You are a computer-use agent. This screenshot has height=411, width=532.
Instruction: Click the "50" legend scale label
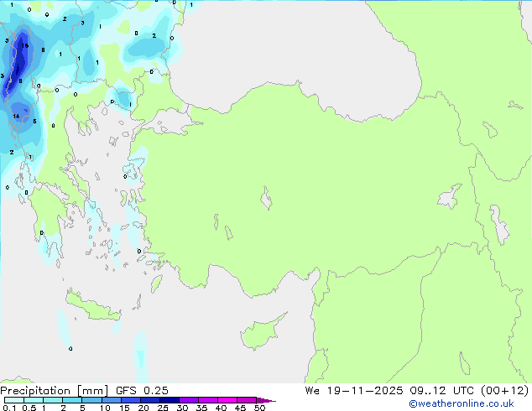259,408
